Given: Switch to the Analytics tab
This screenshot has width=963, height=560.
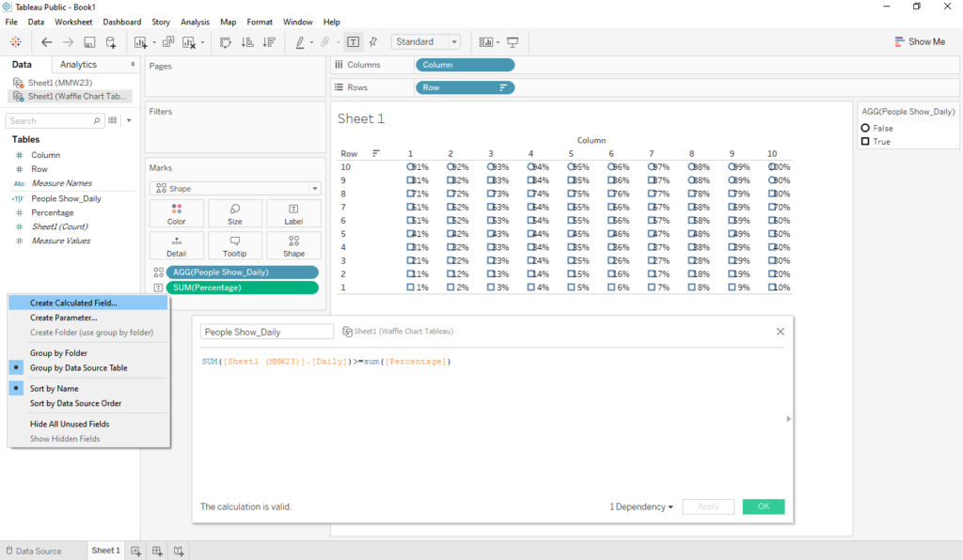Looking at the screenshot, I should point(79,65).
